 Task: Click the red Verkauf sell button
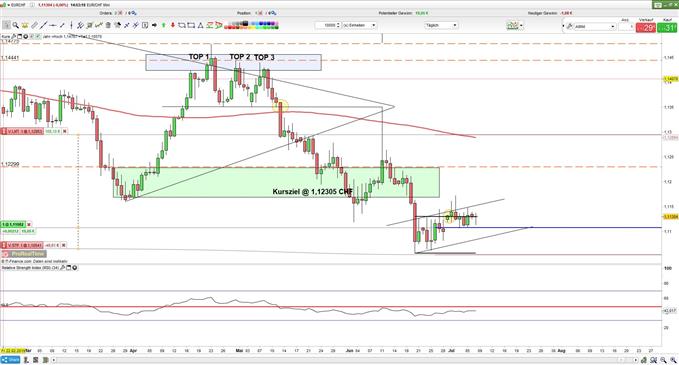coord(646,28)
